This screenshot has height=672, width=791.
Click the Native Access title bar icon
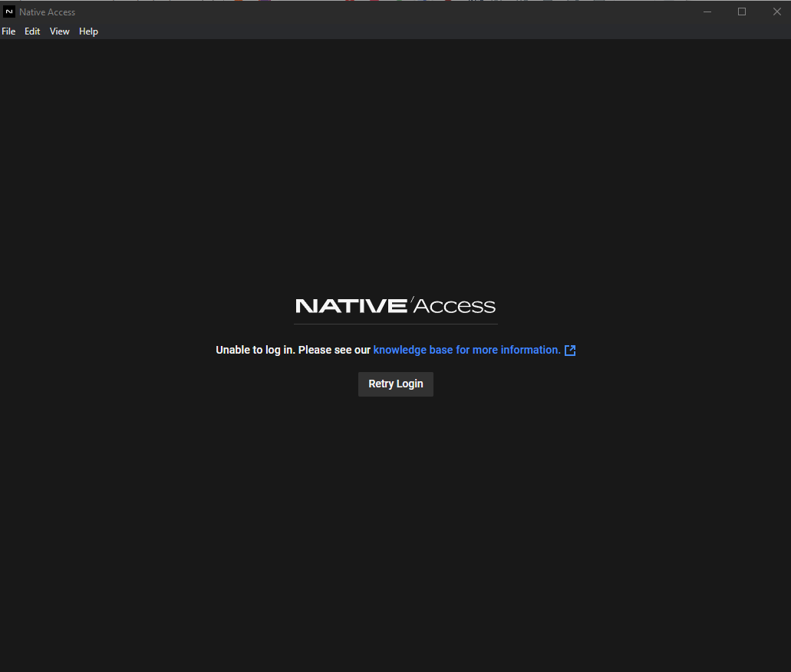[x=9, y=12]
